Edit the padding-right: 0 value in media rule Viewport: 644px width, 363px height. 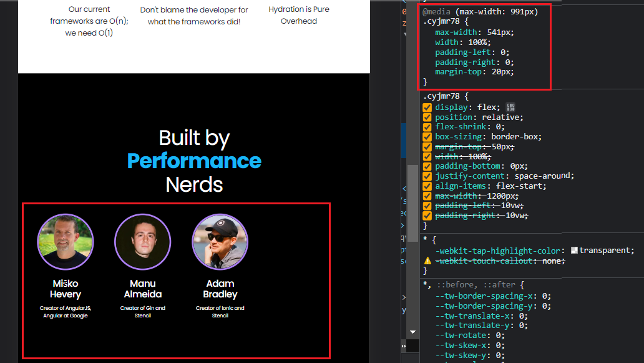(507, 62)
